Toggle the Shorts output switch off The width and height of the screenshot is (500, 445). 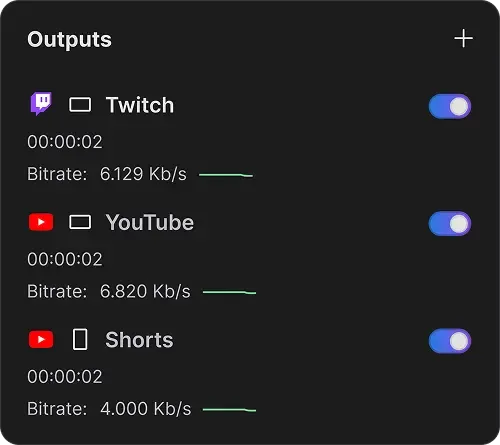[450, 341]
